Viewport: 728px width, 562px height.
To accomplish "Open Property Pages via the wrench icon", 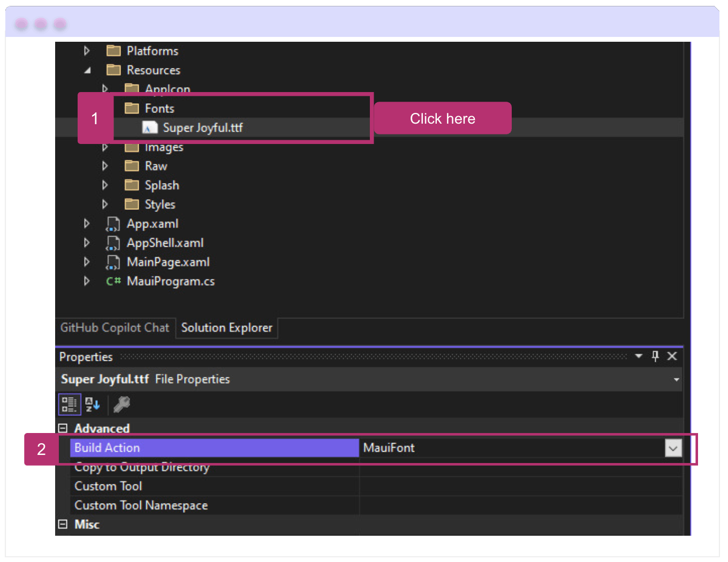I will 122,404.
